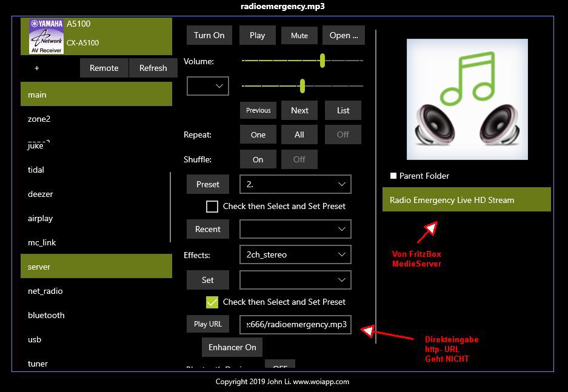Click the second slider handle below Volume

click(302, 86)
